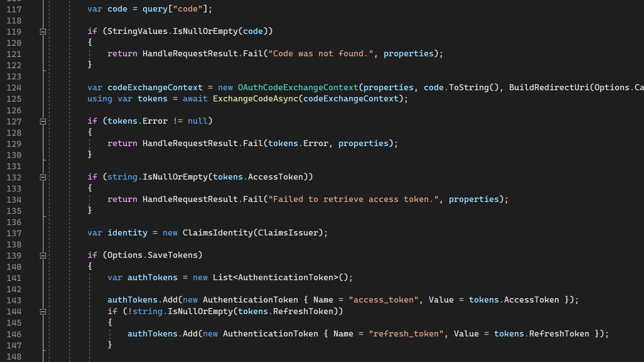Screen dimensions: 644x362
Task: Click the query["code"] expression on line 117
Action: (x=175, y=9)
